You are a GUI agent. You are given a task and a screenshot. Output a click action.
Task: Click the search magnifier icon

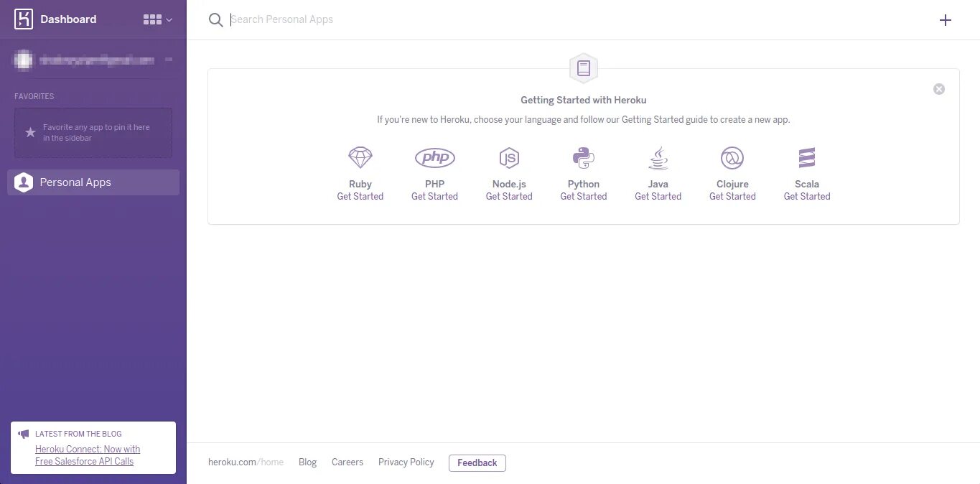click(x=215, y=20)
